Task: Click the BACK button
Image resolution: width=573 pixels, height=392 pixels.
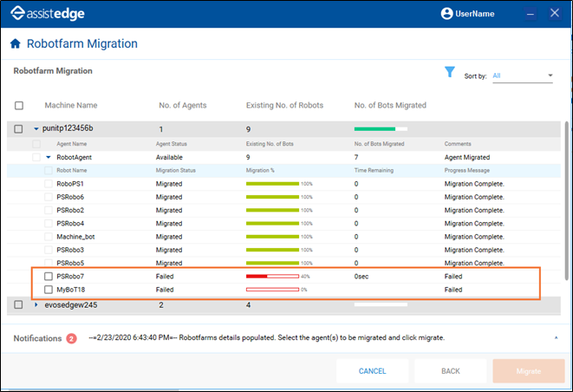Action: 450,371
